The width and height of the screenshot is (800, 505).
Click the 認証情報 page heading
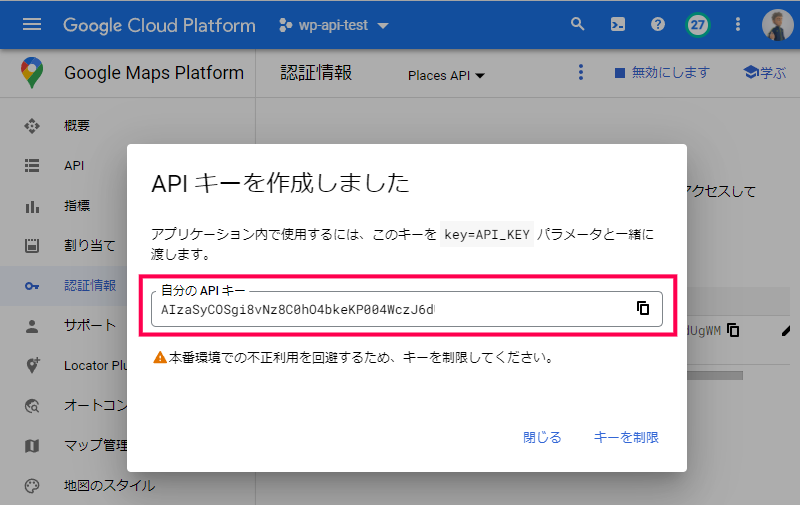316,73
